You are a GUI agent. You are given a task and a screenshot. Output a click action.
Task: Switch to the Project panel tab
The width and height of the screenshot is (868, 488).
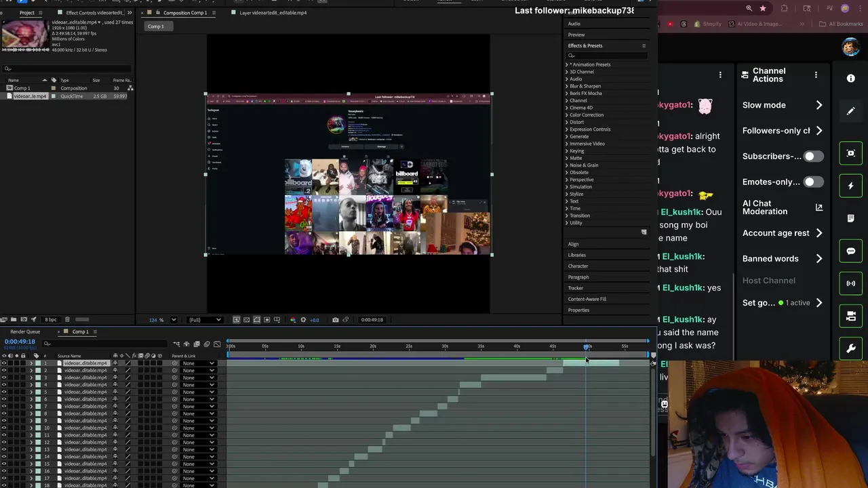coord(26,12)
